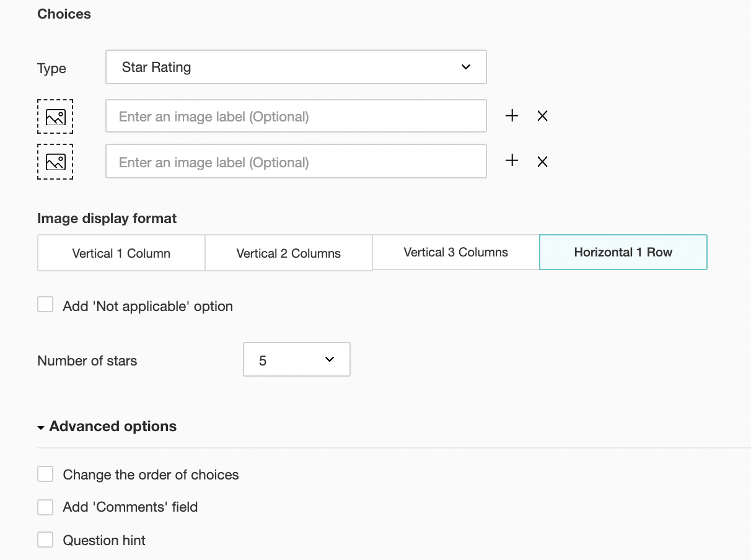Click the Advanced options heading text
Viewport: 751px width, 560px height.
tap(113, 426)
